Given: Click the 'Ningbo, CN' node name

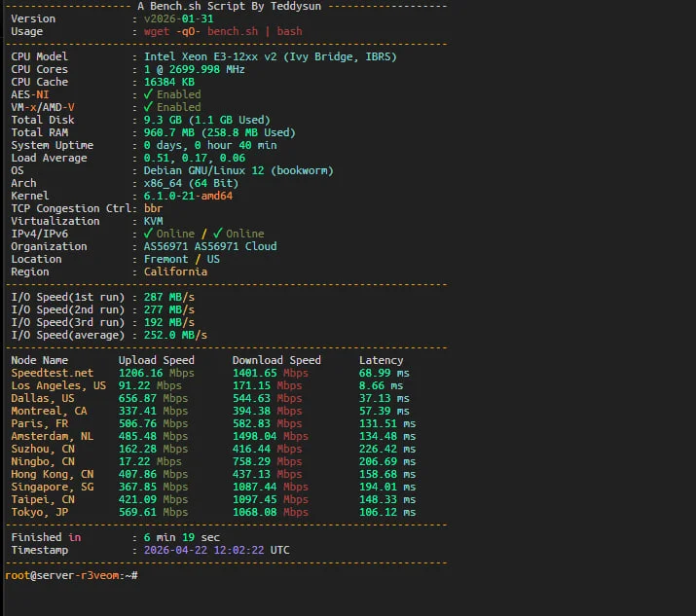Looking at the screenshot, I should pyautogui.click(x=43, y=461).
